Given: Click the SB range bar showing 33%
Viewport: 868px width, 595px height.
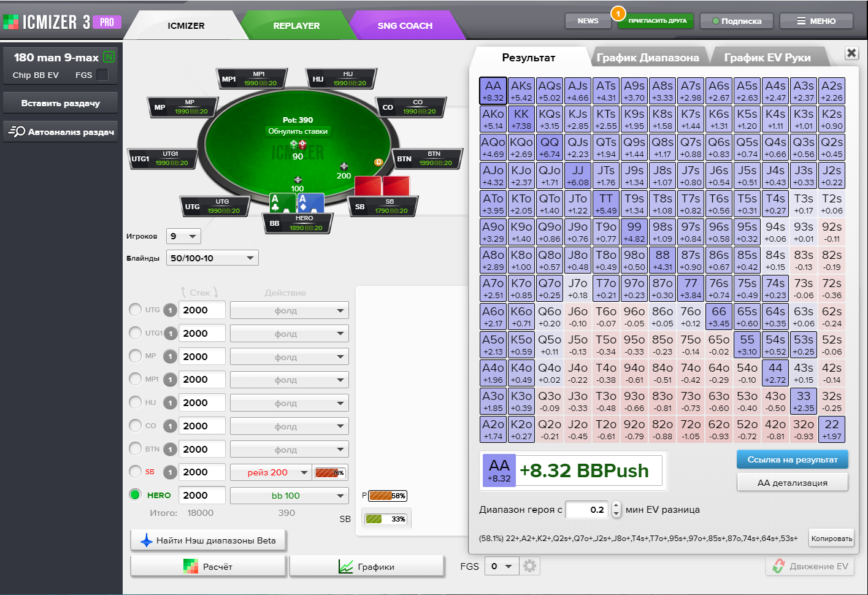Looking at the screenshot, I should coord(385,519).
